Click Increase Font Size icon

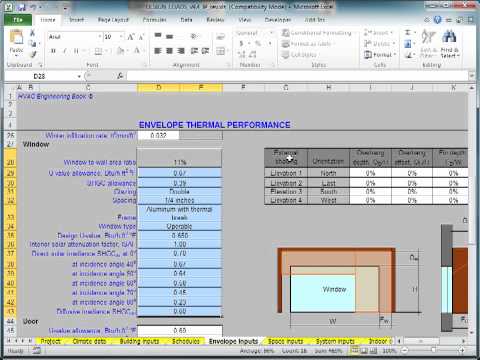131,37
